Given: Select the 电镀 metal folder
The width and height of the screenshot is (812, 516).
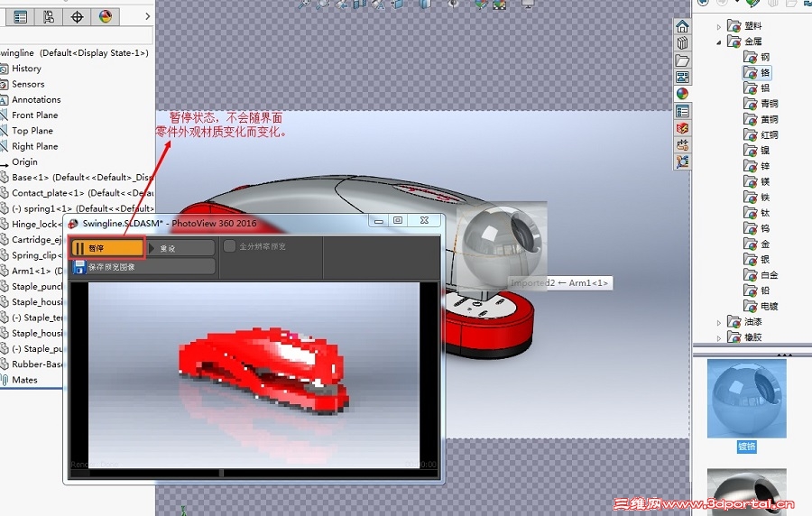Looking at the screenshot, I should (x=761, y=306).
